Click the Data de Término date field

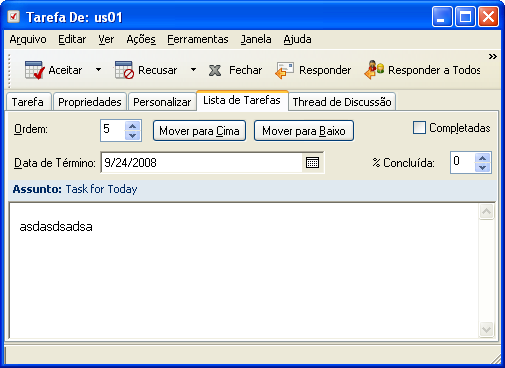click(202, 163)
